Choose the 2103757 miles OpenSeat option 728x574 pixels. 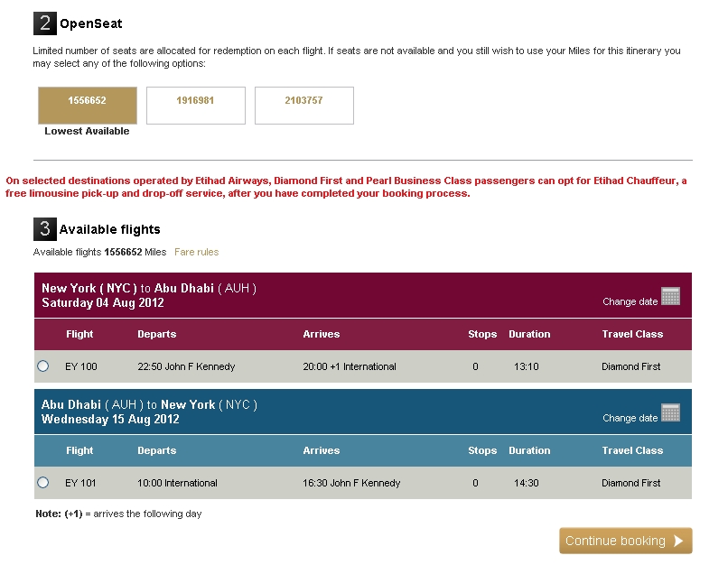click(x=304, y=106)
